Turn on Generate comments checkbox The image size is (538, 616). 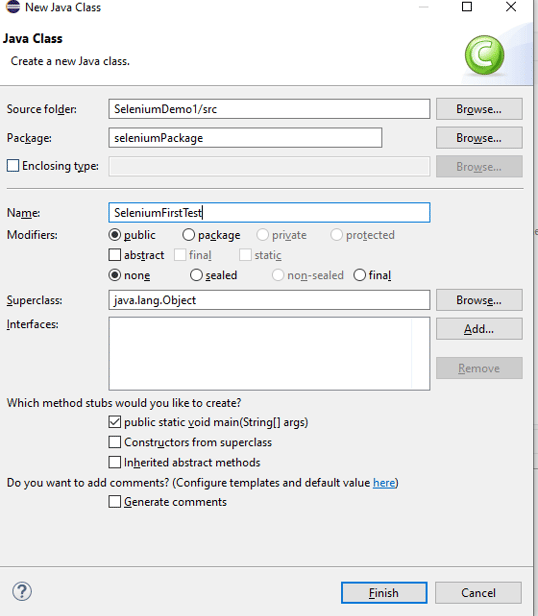click(114, 502)
